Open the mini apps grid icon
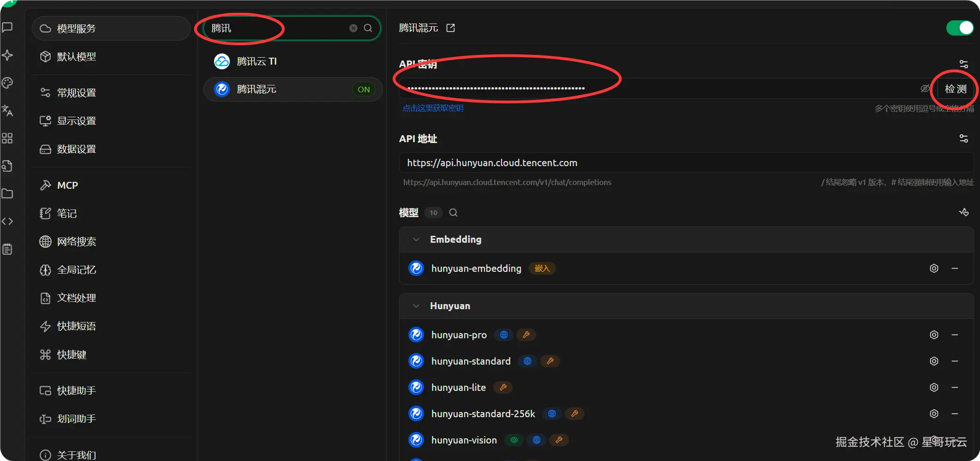Image resolution: width=980 pixels, height=461 pixels. click(x=7, y=138)
